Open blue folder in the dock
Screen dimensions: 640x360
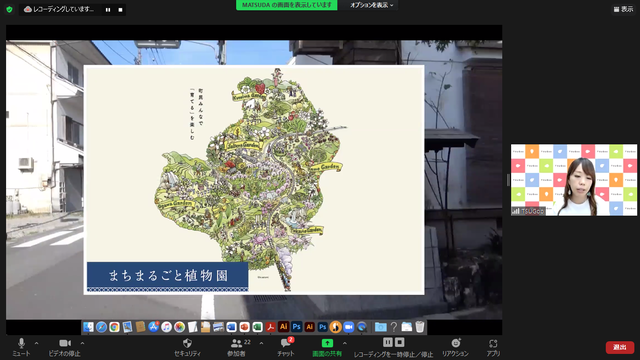pos(380,327)
